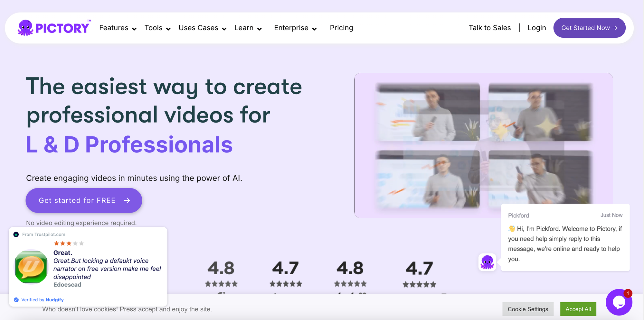Image resolution: width=644 pixels, height=320 pixels.
Task: Click the waving hand emoji in chat
Action: click(512, 229)
